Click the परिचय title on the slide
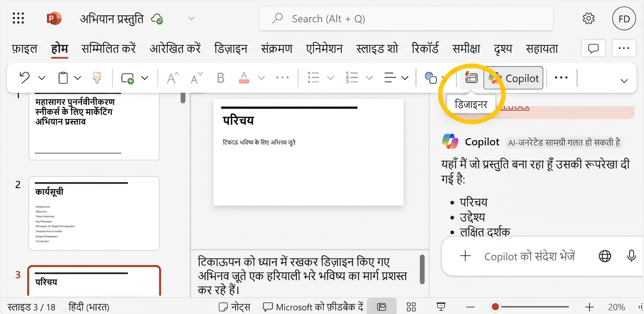644x314 pixels. pos(238,120)
